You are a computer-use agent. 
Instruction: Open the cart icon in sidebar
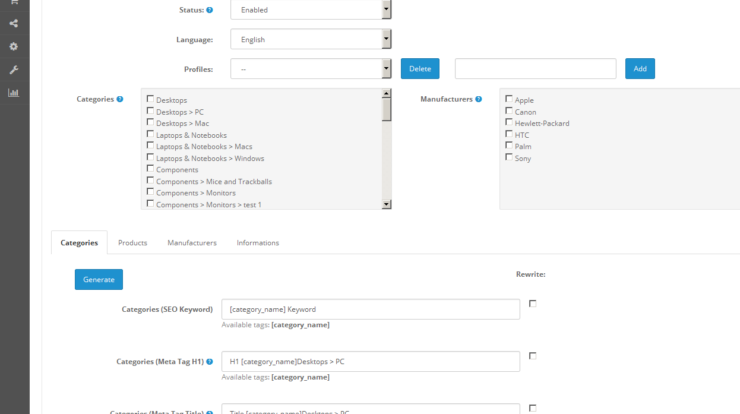(14, 2)
